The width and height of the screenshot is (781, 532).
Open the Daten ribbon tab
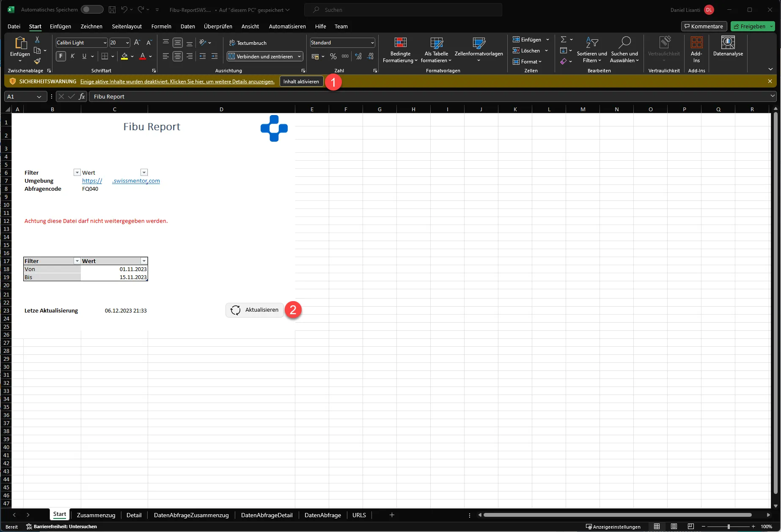[188, 26]
